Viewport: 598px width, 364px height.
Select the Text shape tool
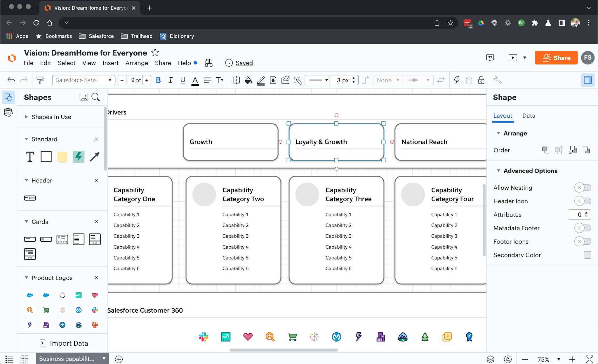30,157
